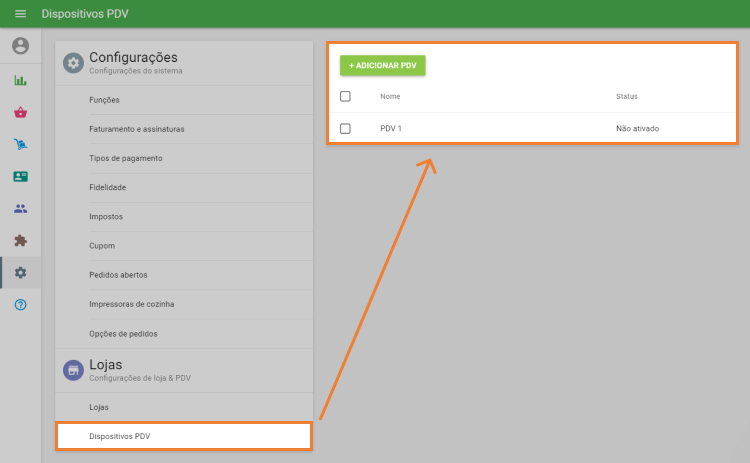
Task: Open the hamburger navigation menu
Action: point(20,14)
